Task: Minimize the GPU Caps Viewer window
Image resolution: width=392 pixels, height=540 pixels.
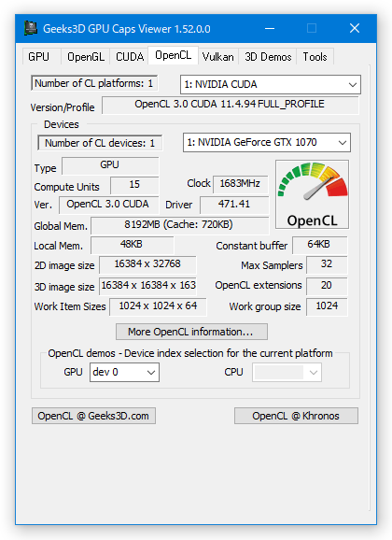Action: [x=270, y=28]
